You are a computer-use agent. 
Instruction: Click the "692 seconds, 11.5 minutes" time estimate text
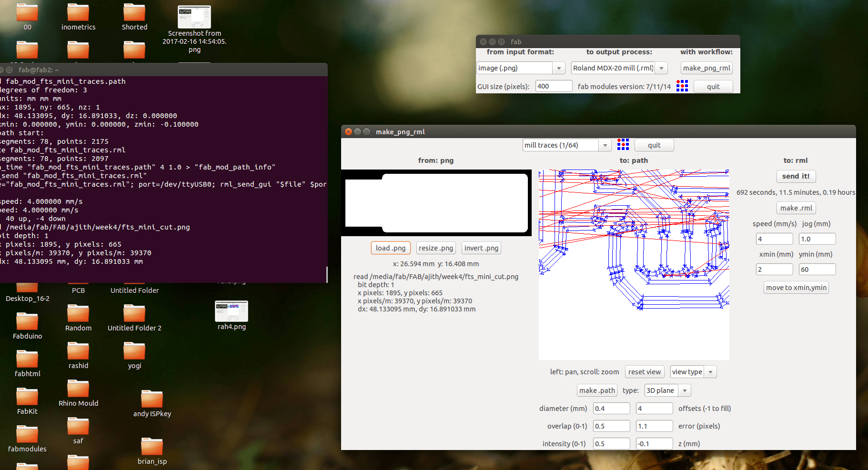tap(796, 192)
